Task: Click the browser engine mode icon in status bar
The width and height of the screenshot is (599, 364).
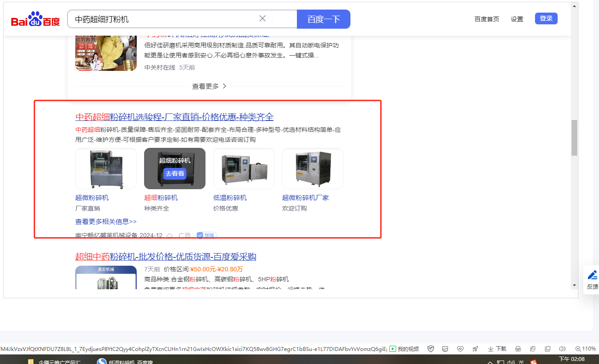Action: click(533, 349)
